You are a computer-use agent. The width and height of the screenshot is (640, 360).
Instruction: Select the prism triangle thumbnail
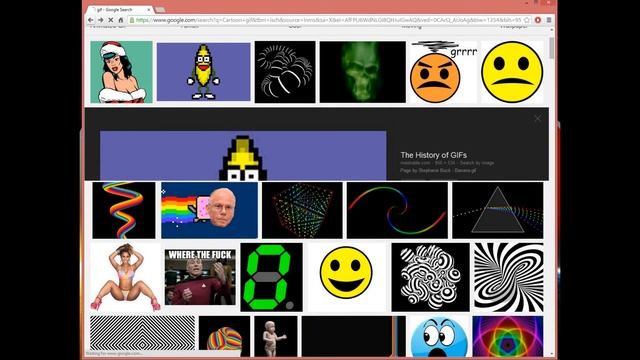pos(498,210)
